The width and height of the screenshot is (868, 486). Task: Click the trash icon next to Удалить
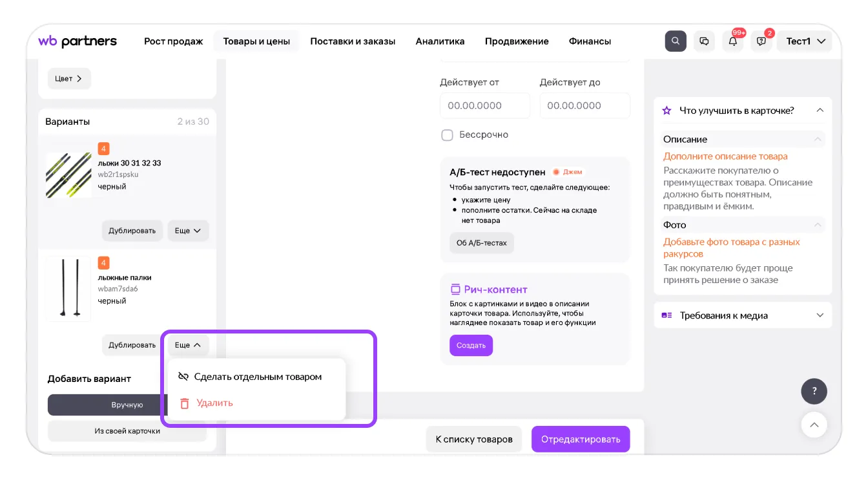[185, 403]
